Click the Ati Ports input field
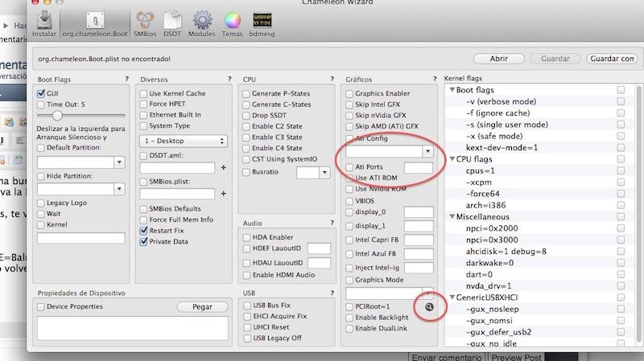Image resolution: width=644 pixels, height=361 pixels. 419,167
